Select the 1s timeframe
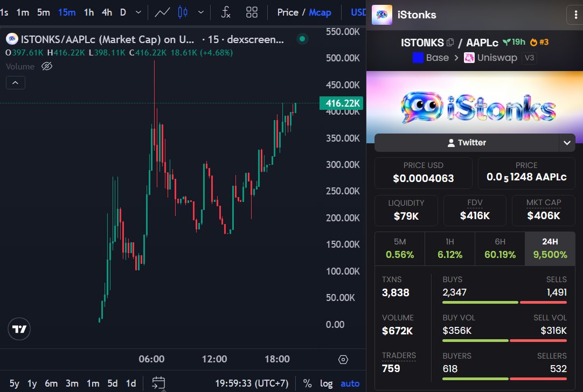This screenshot has width=583, height=392. coord(4,12)
